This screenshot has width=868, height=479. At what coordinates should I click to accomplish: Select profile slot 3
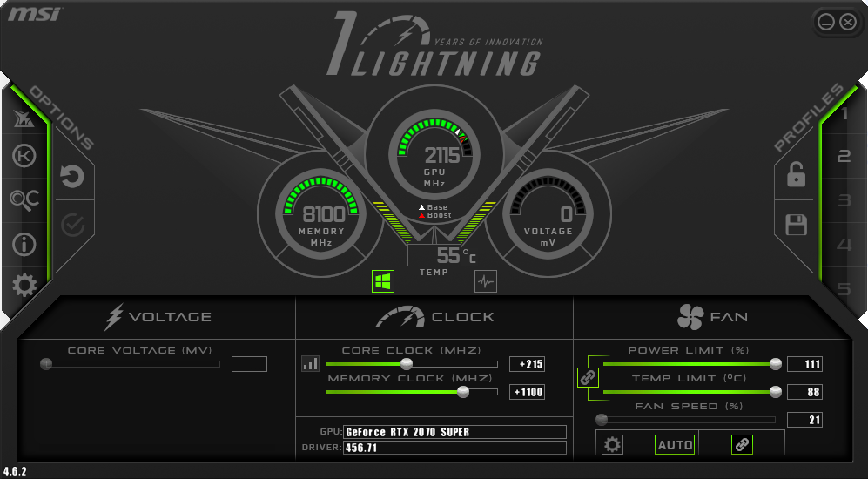(844, 200)
